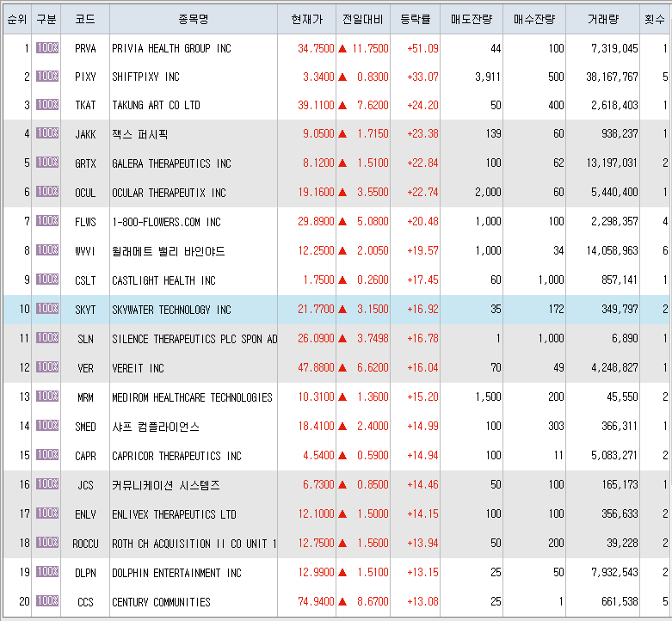The height and width of the screenshot is (621, 672).
Task: Click the 100% margin badge in the FLWS row
Action: point(47,220)
